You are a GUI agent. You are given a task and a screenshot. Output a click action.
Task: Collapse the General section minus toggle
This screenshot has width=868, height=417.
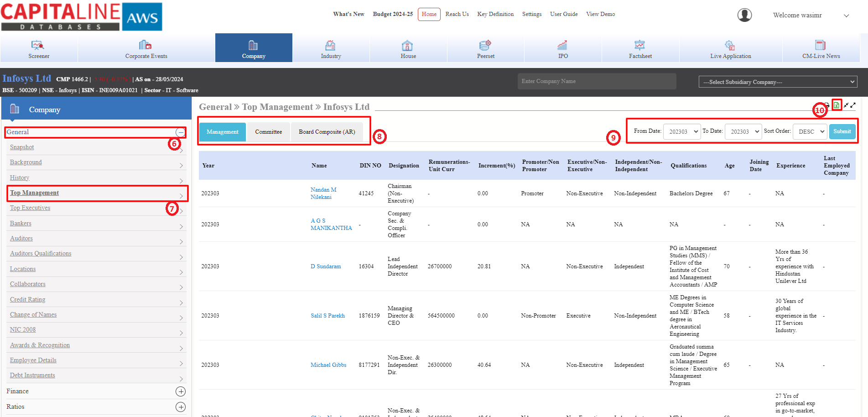point(181,132)
